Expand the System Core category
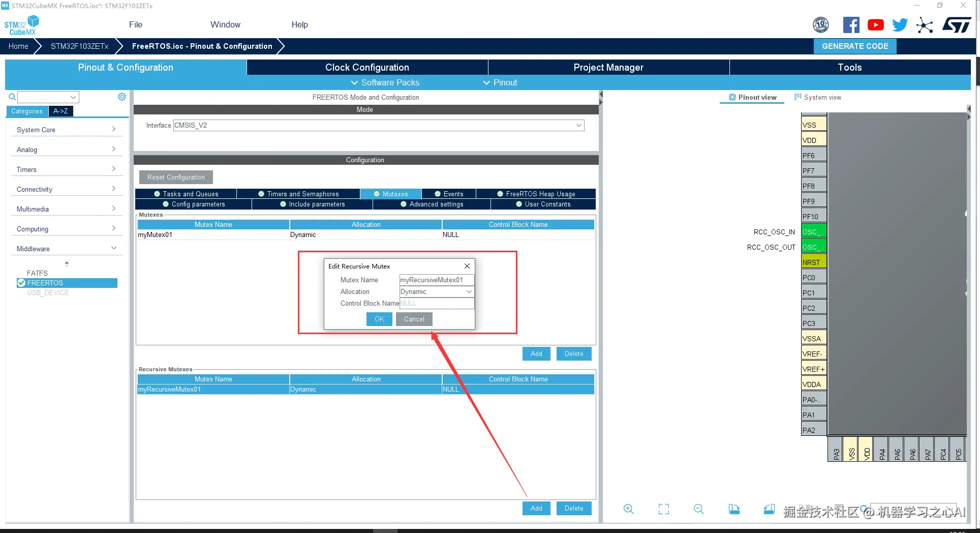 [67, 130]
